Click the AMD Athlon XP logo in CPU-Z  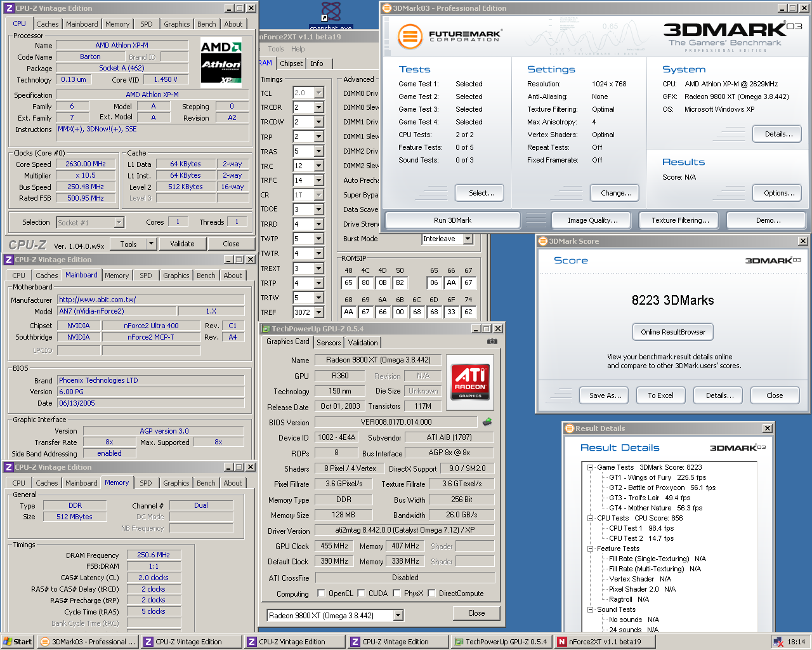click(221, 63)
